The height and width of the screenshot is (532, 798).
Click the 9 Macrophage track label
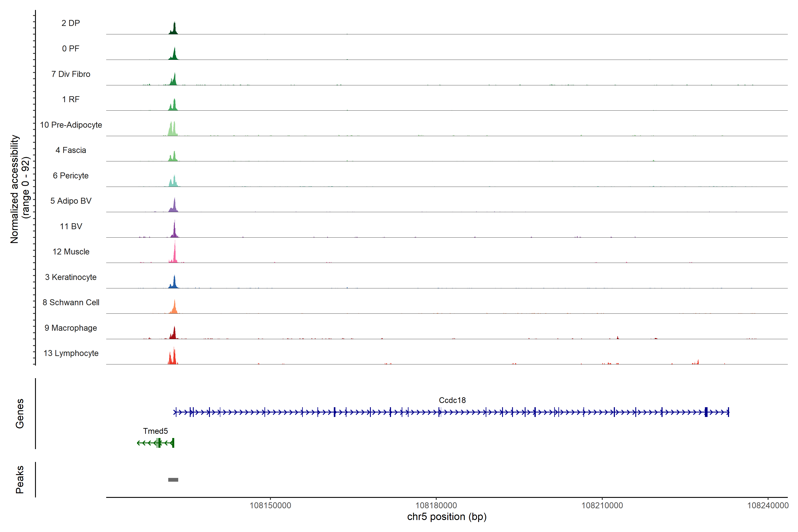click(x=70, y=328)
